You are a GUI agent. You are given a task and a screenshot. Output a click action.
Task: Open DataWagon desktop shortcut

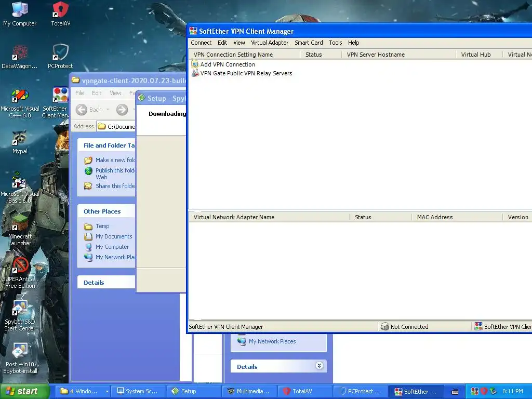pyautogui.click(x=20, y=56)
